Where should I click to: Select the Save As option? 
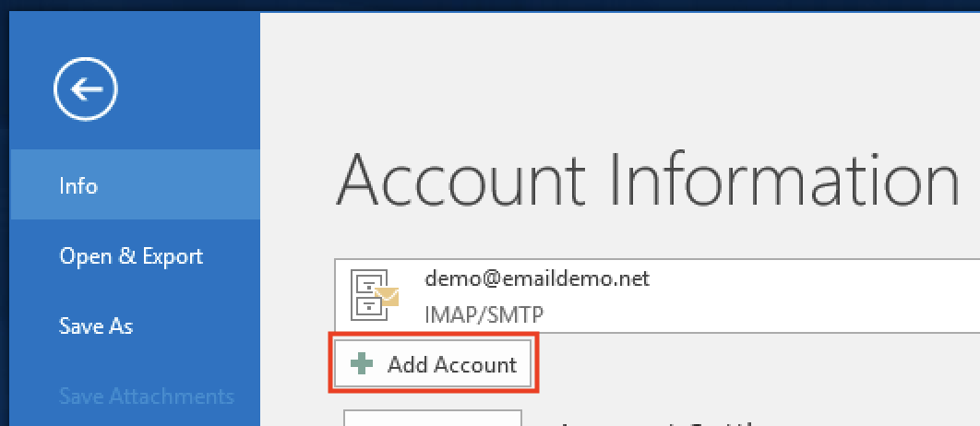[x=135, y=326]
